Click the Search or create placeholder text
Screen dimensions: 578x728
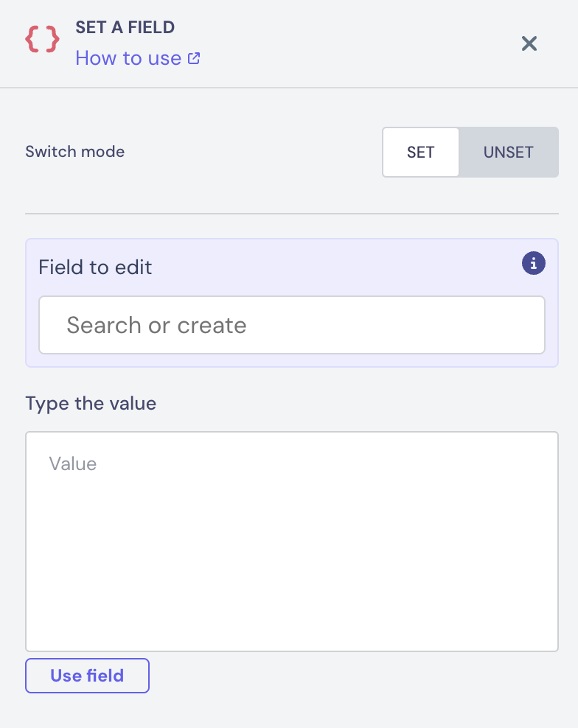[156, 325]
